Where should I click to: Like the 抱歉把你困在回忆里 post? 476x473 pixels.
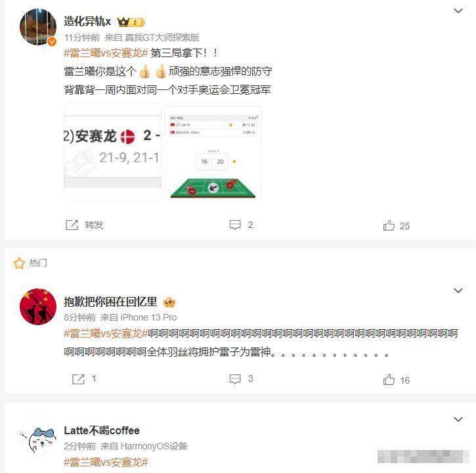pos(389,380)
